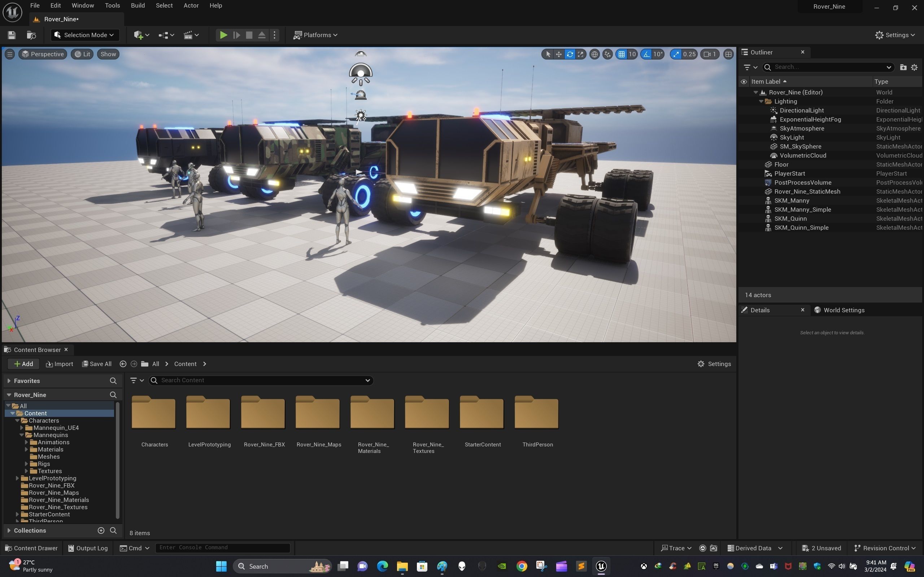924x577 pixels.
Task: Toggle grid snapping in the viewport
Action: click(x=622, y=54)
